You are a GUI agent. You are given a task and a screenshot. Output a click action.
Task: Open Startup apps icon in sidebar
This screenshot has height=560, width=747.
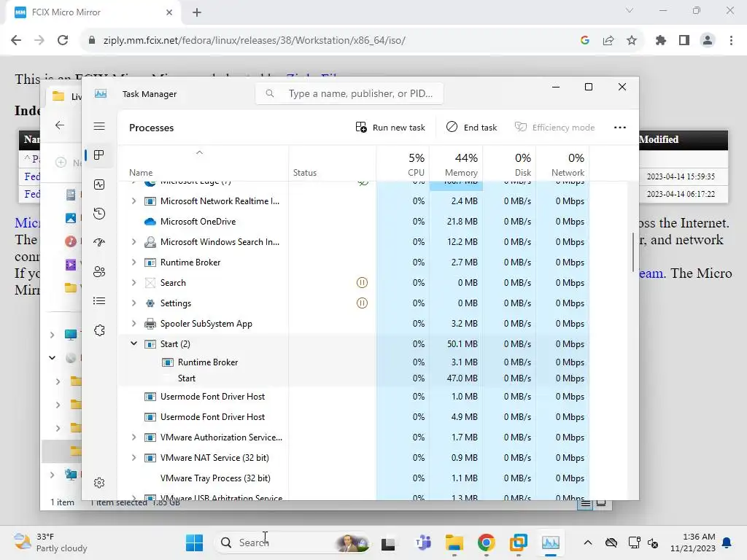(x=99, y=242)
